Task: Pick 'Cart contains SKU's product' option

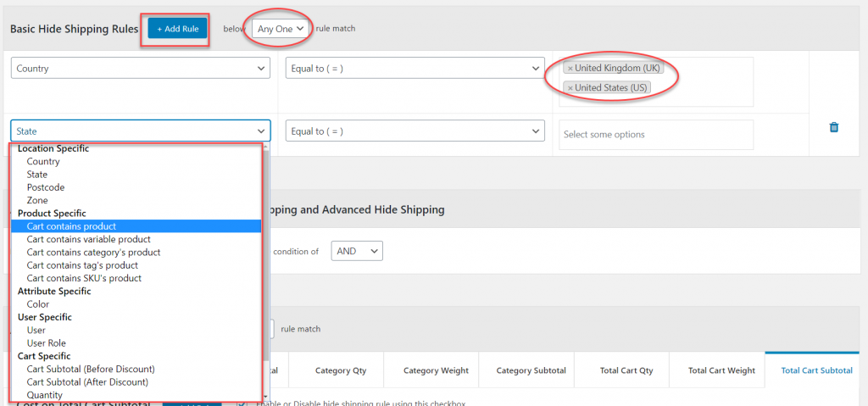Action: tap(84, 278)
